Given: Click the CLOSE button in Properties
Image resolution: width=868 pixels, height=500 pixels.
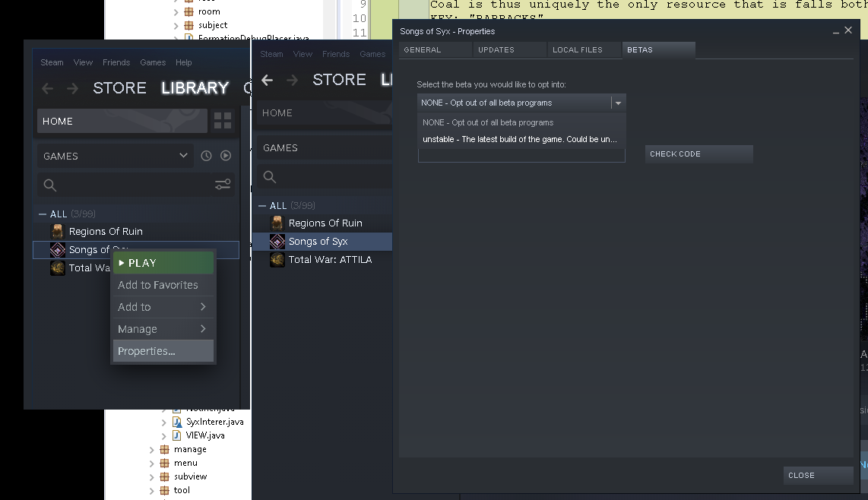Looking at the screenshot, I should tap(818, 476).
